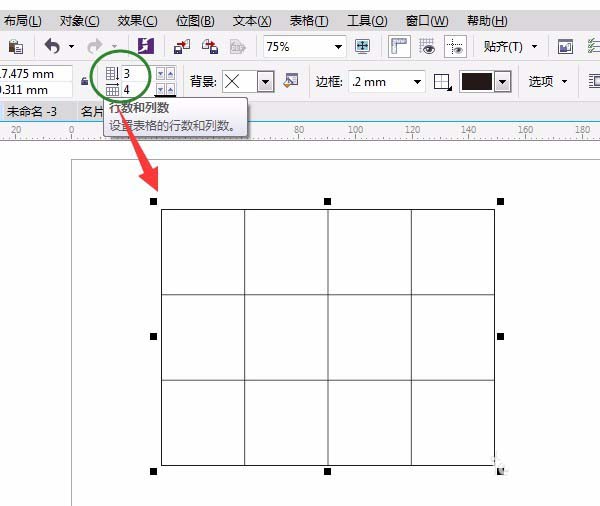Viewport: 600px width, 506px height.
Task: Switch to the 未命名 -3 document tab
Action: click(32, 111)
